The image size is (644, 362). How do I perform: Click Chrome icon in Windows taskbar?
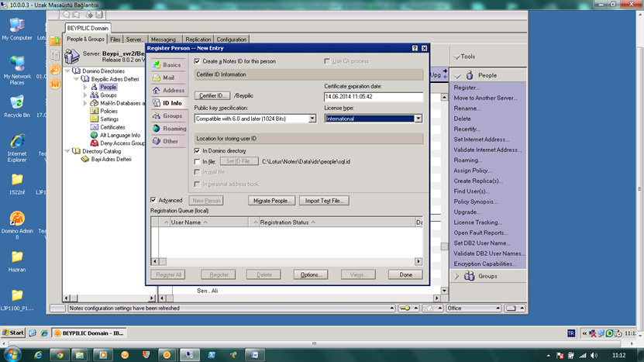click(x=60, y=355)
